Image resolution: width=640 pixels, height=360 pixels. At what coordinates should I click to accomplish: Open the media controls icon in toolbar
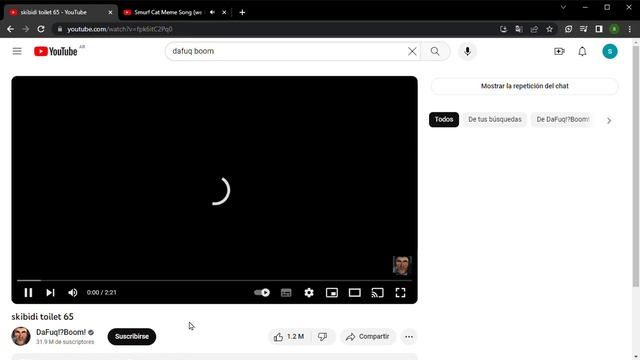pos(584,29)
